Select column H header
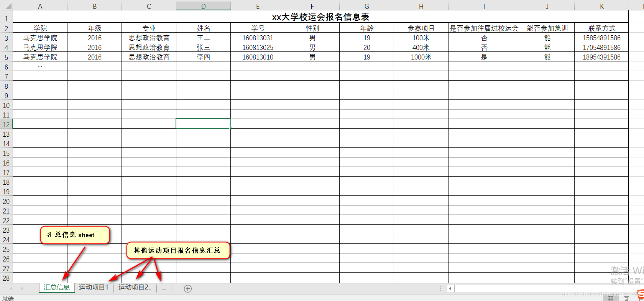This screenshot has height=301, width=644. click(x=421, y=6)
